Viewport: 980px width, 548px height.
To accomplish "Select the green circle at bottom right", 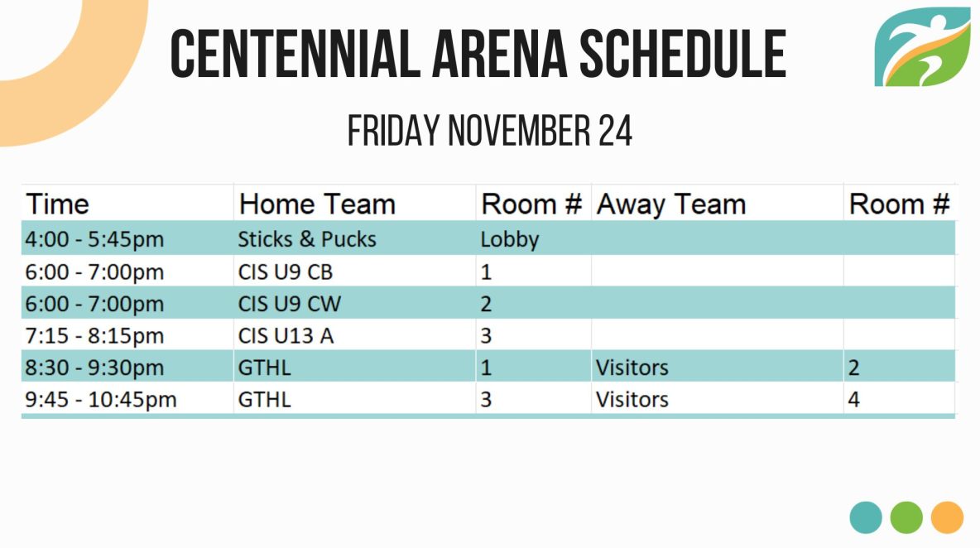I will [906, 517].
